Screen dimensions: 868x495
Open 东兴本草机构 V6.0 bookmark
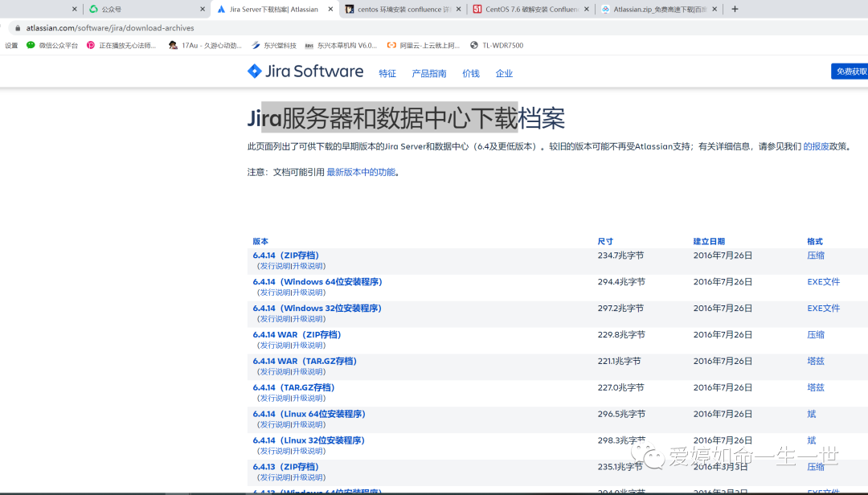[341, 46]
